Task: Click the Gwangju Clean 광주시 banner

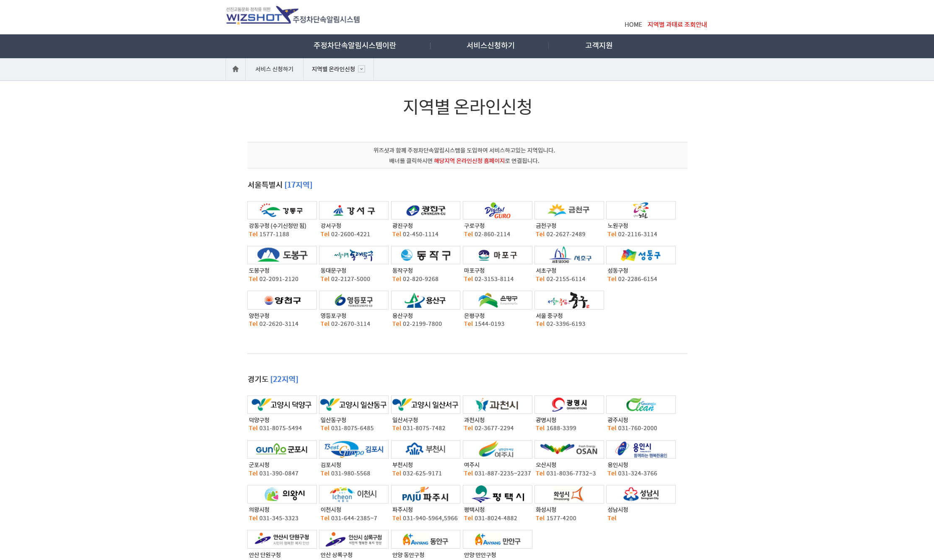Action: click(x=641, y=405)
